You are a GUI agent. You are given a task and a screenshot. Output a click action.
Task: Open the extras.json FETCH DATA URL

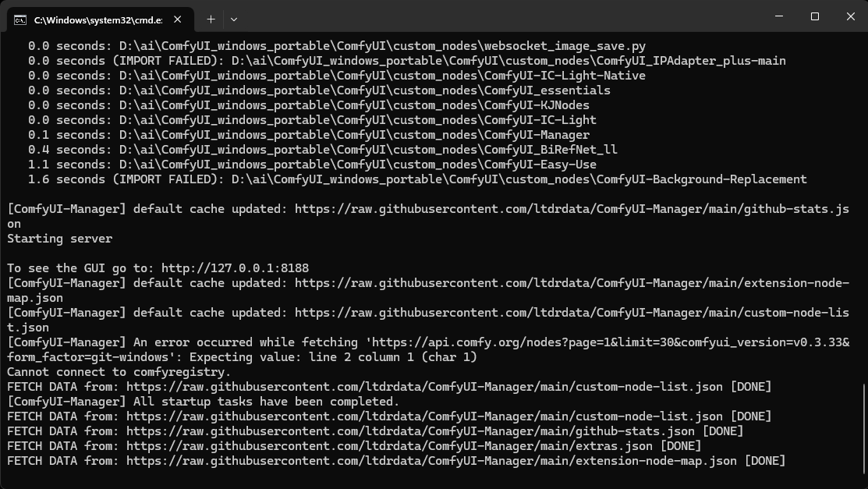pos(389,446)
